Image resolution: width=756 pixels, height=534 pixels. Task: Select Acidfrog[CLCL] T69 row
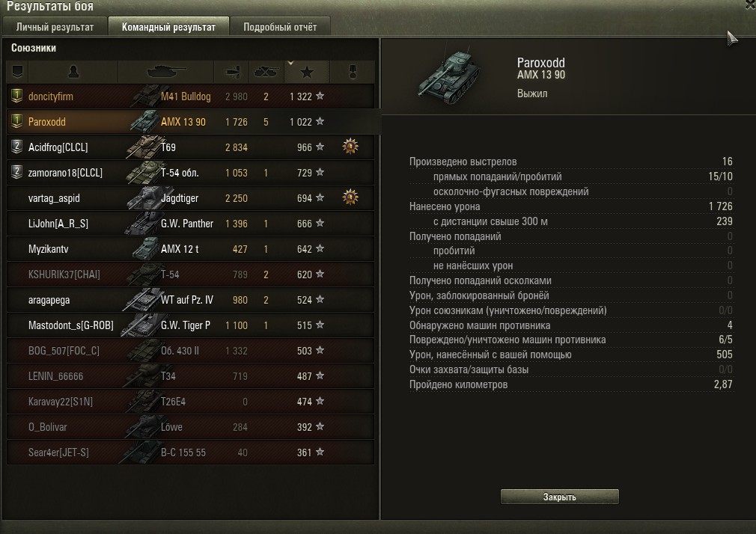(190, 147)
